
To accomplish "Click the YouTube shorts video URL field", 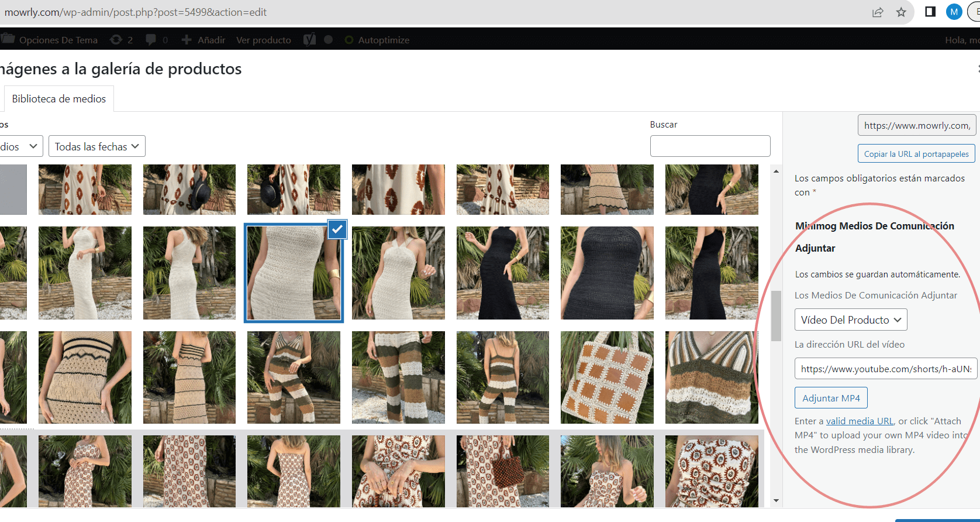I will 886,369.
